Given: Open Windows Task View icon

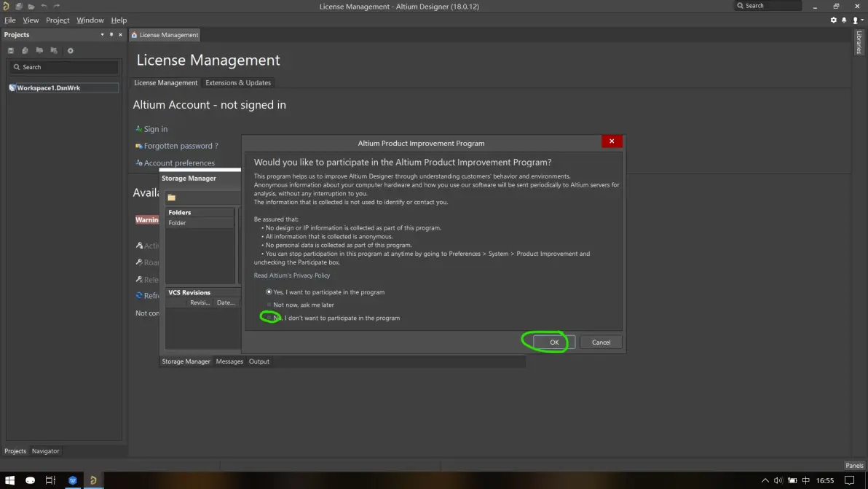Looking at the screenshot, I should (x=50, y=480).
